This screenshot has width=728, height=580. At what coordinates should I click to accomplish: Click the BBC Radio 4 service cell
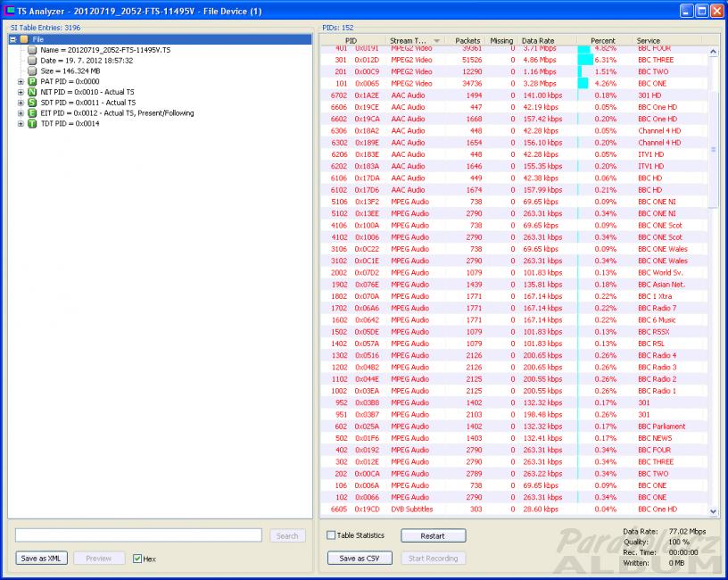tap(657, 355)
